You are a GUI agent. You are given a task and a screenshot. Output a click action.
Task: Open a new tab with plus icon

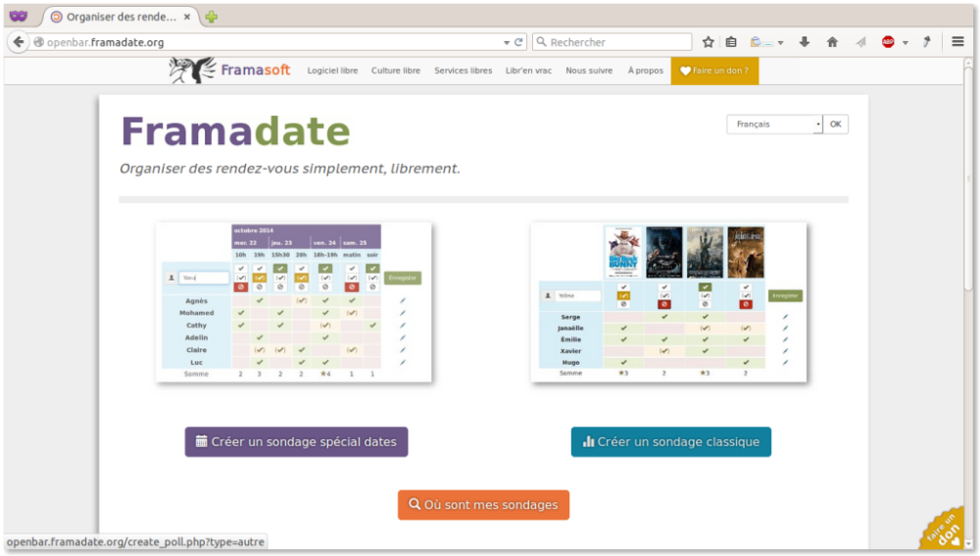pyautogui.click(x=212, y=17)
